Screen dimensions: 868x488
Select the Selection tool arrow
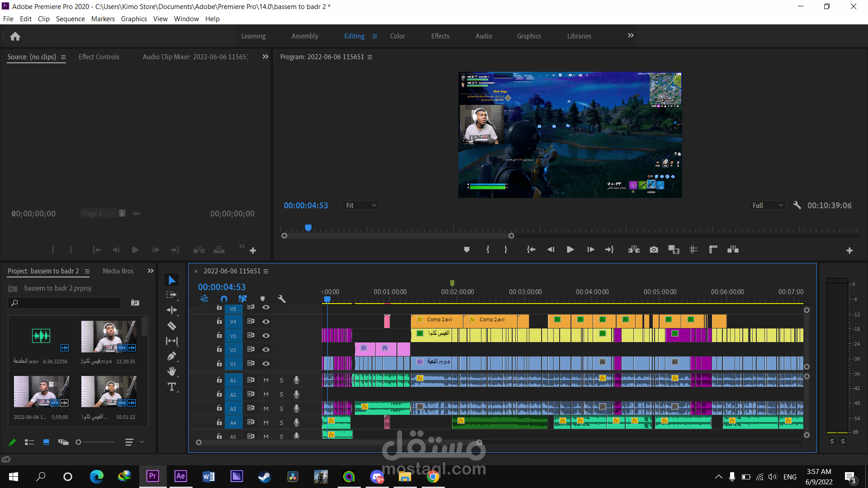point(172,280)
